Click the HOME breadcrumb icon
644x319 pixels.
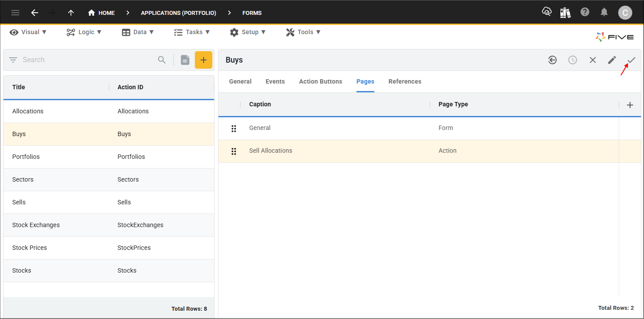point(91,13)
